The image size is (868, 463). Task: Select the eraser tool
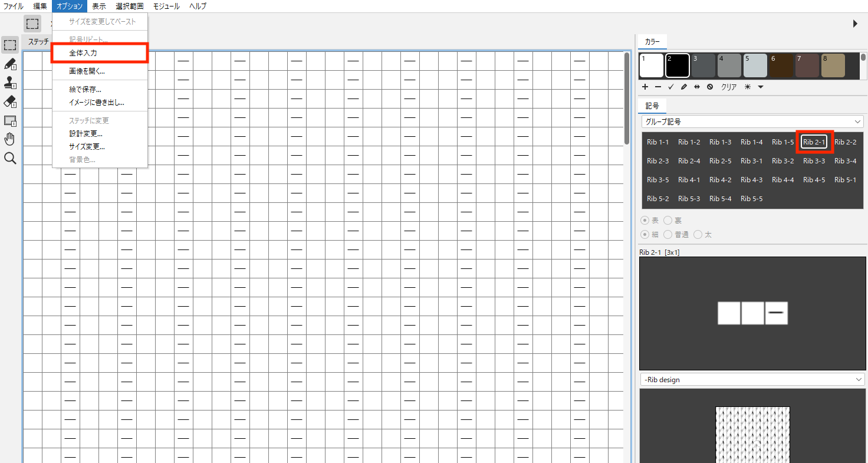10,102
